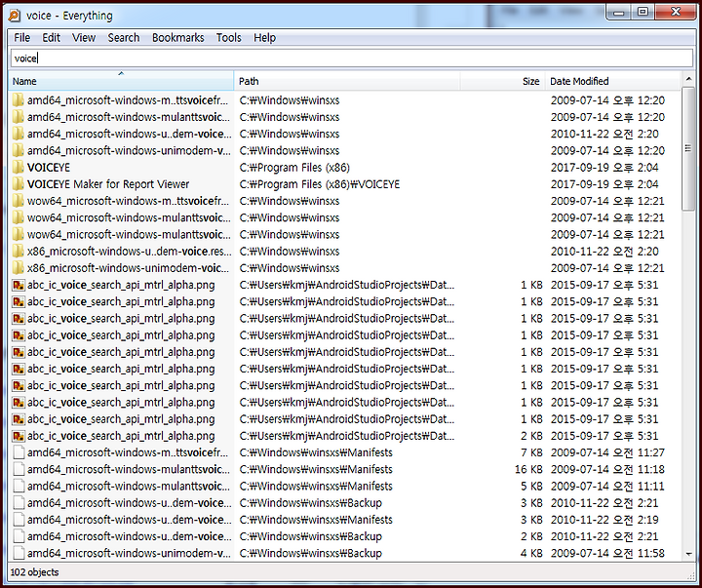Viewport: 702px width, 588px height.
Task: Sort results by the Name column header
Action: [x=121, y=81]
